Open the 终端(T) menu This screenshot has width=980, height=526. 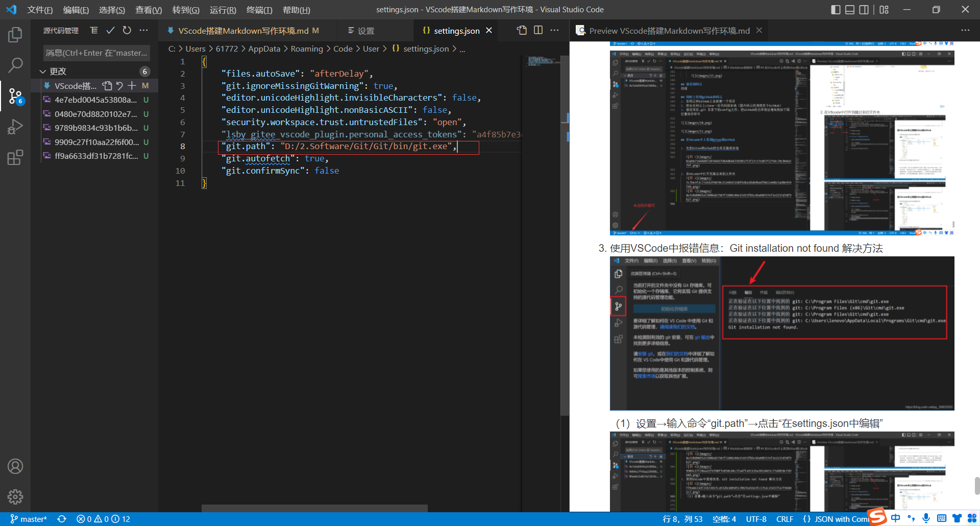tap(259, 10)
